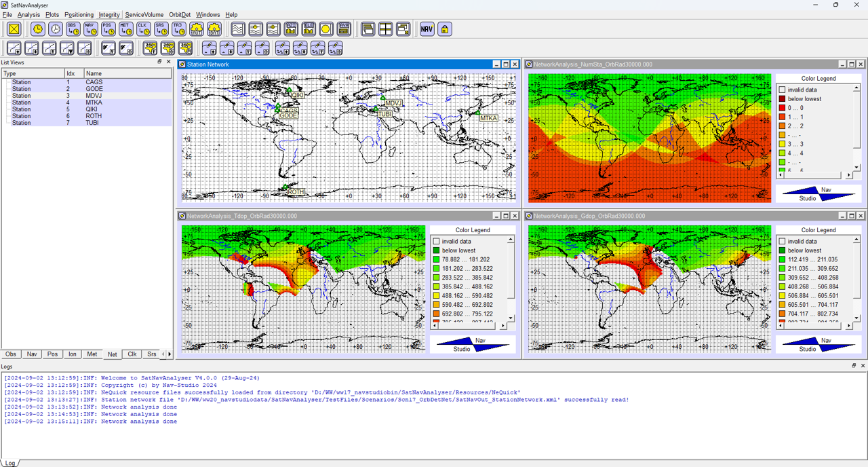Click the yellow crossed-box icon in toolbar

[x=14, y=29]
